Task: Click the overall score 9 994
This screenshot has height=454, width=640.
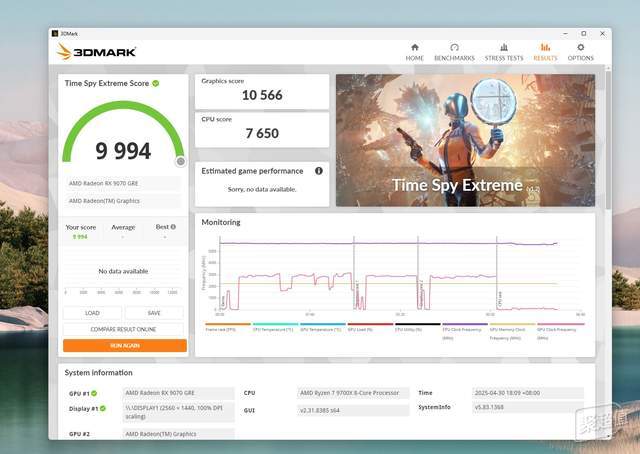Action: coord(123,151)
